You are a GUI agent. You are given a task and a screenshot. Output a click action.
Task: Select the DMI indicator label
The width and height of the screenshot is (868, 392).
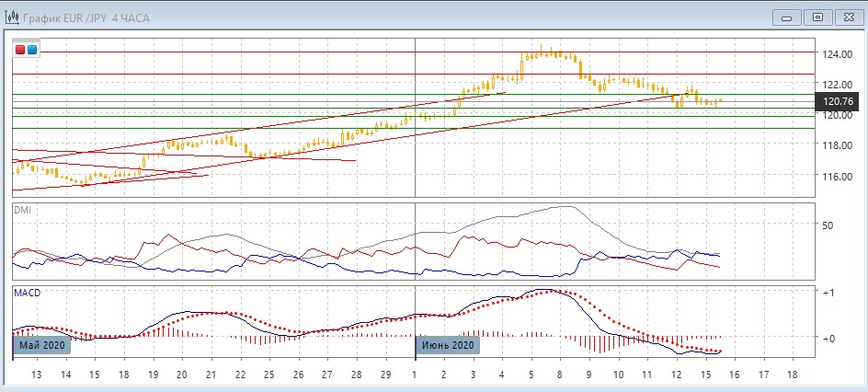coord(23,211)
